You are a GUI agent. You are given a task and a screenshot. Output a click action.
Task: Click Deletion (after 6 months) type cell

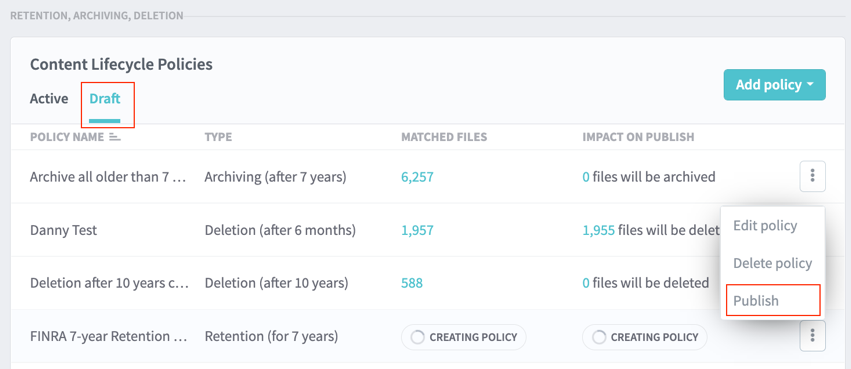(280, 231)
